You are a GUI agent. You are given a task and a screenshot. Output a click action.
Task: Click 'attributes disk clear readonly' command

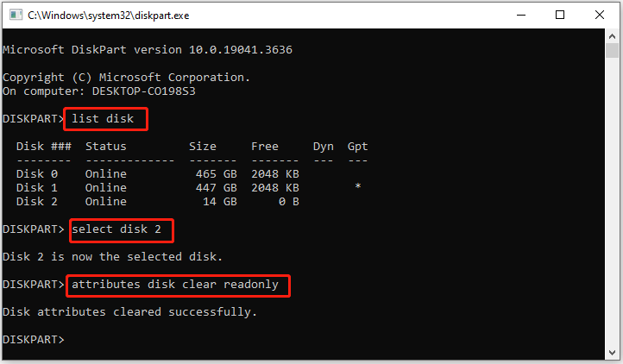click(177, 285)
